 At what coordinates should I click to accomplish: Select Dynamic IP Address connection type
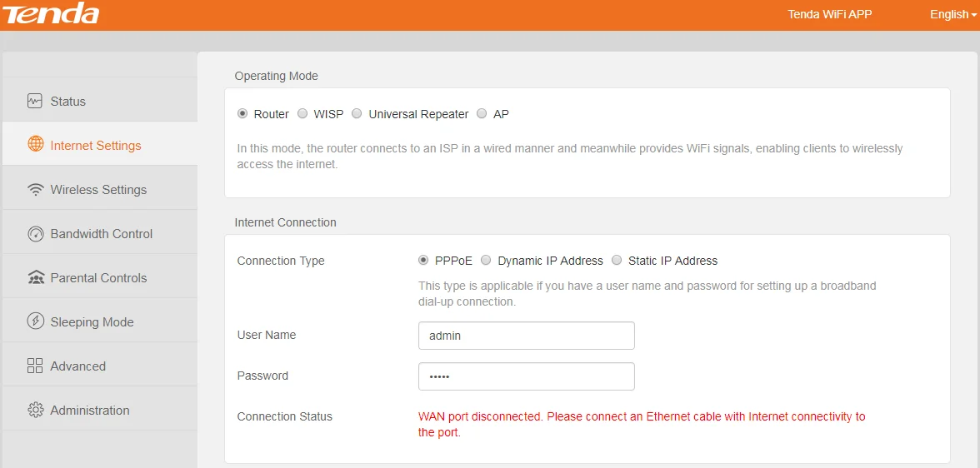pos(486,261)
